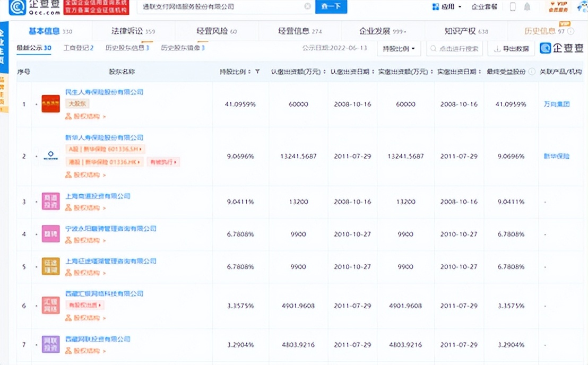This screenshot has height=365, width=588.
Task: Click the 查一下 search button
Action: 331,7
